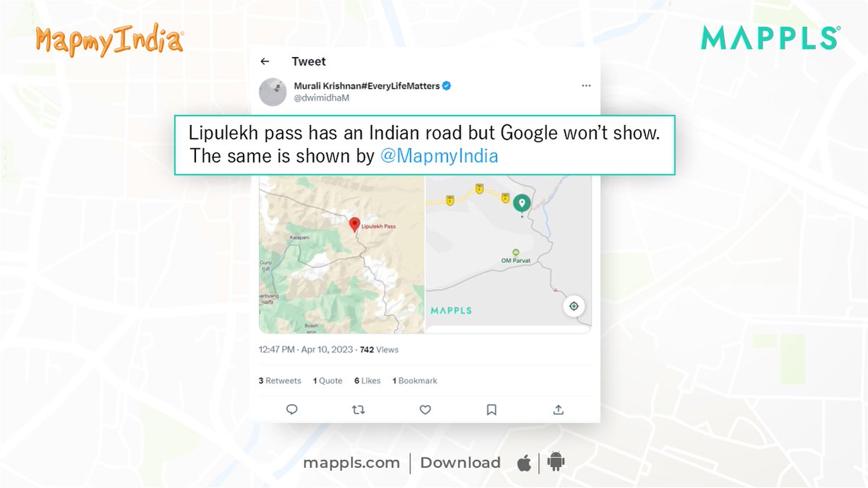868x488 pixels.
Task: Open the tweet options via the three-dot menu
Action: [x=586, y=85]
